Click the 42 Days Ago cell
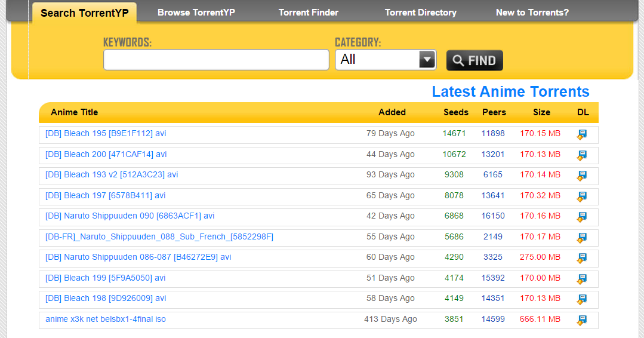The image size is (644, 338). [390, 216]
